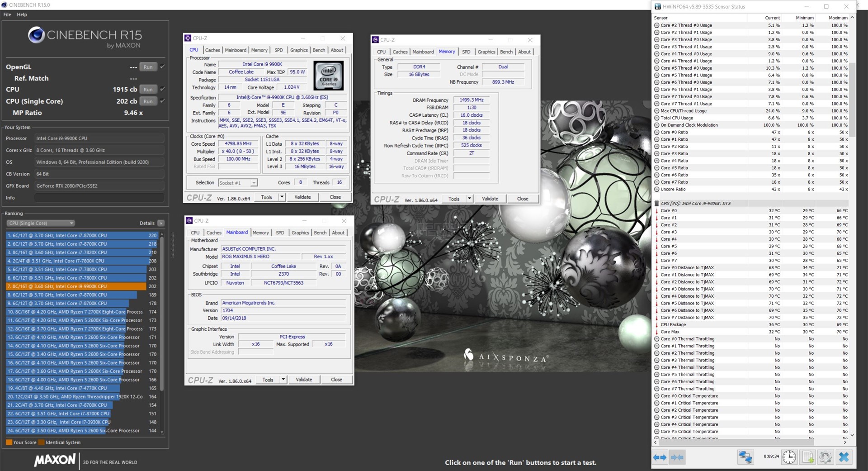Click CPU-Z icon in CPU tab window title
The height and width of the screenshot is (471, 868).
(x=188, y=38)
